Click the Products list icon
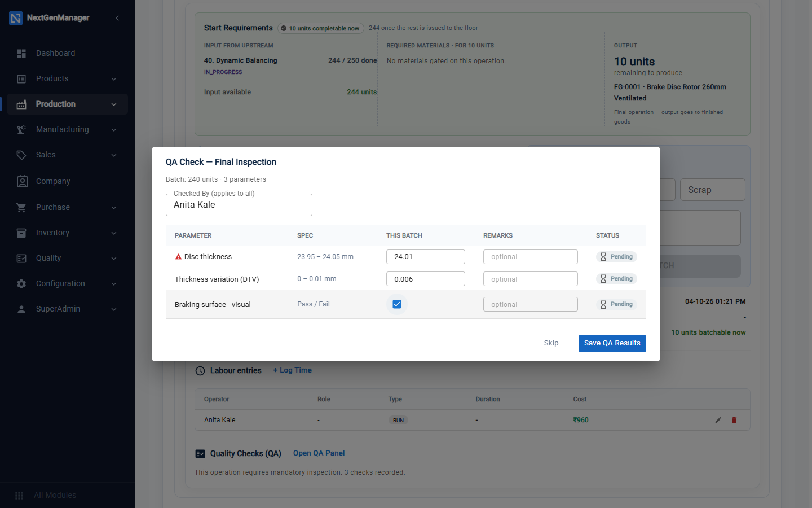 coord(21,78)
